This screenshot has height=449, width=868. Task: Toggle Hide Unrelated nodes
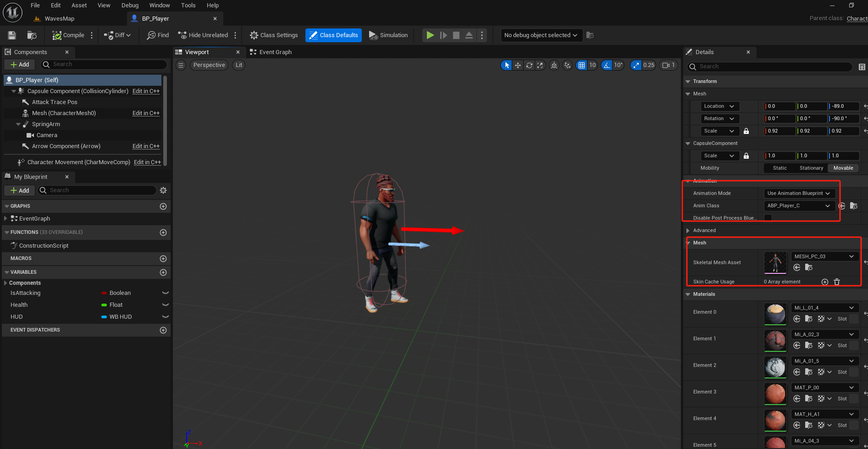(203, 35)
